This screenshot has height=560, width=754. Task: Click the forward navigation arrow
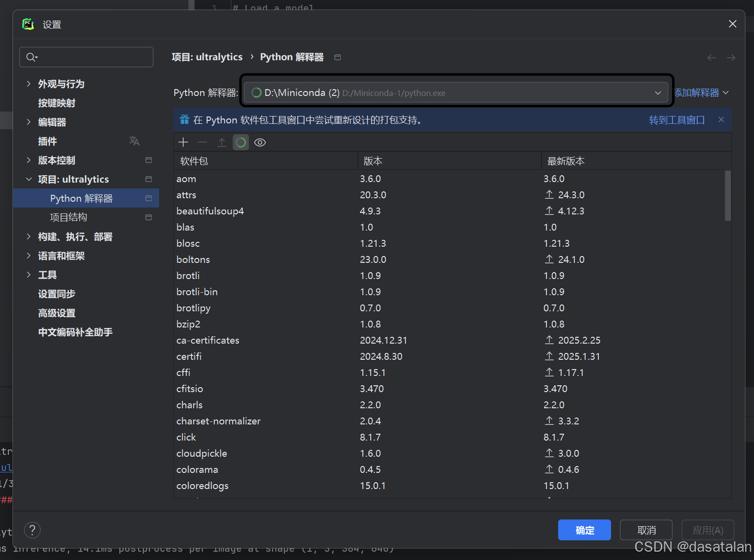tap(731, 58)
